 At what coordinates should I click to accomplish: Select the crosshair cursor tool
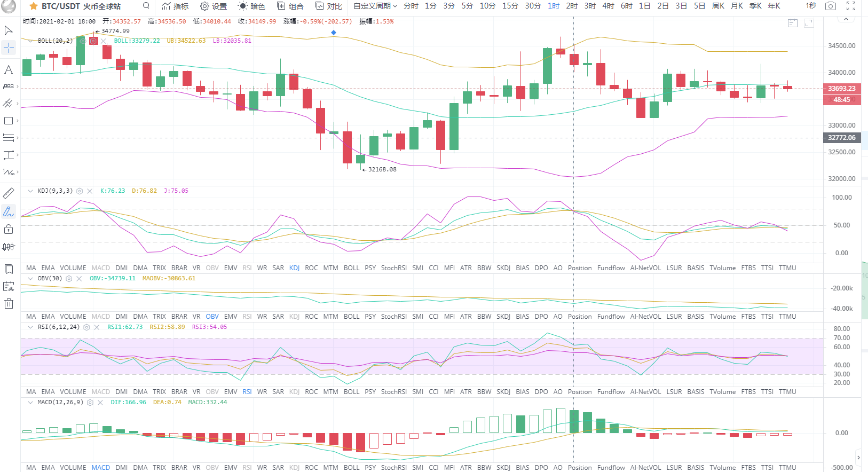pyautogui.click(x=9, y=48)
